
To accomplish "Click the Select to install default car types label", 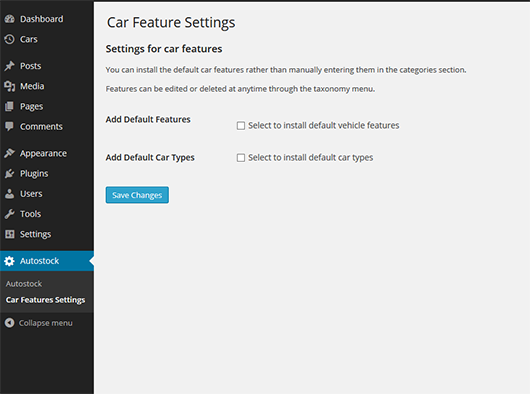I will (311, 157).
